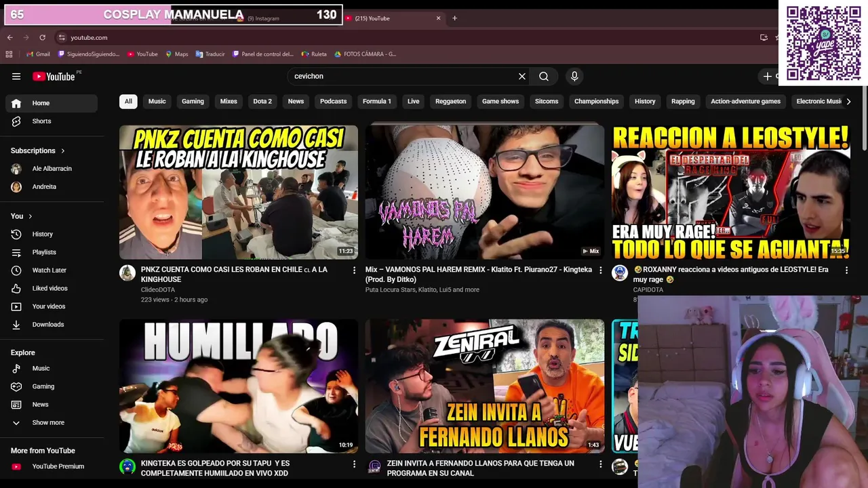Open Shorts in the sidebar

coord(52,121)
